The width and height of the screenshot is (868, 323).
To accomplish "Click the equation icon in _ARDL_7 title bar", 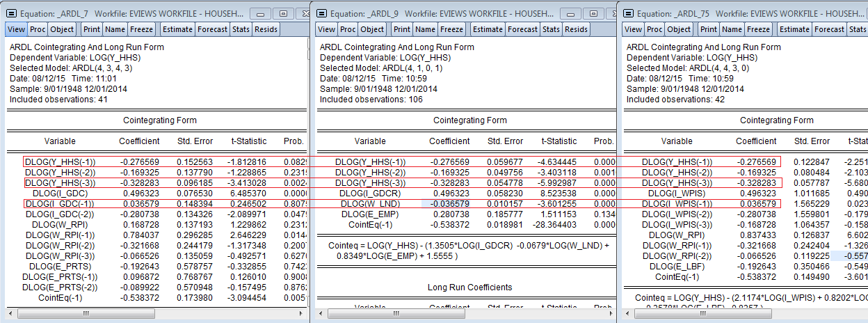I will point(12,13).
